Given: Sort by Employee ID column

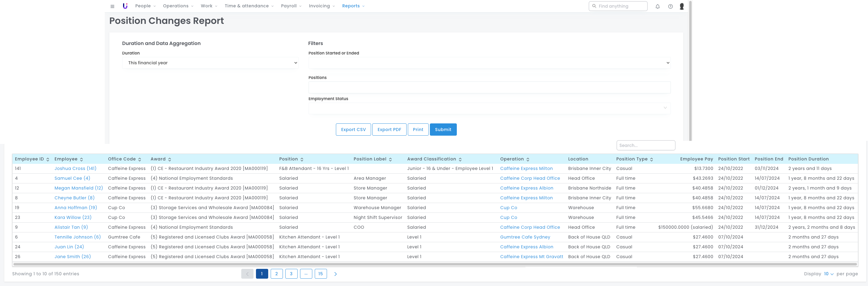Looking at the screenshot, I should coord(32,159).
